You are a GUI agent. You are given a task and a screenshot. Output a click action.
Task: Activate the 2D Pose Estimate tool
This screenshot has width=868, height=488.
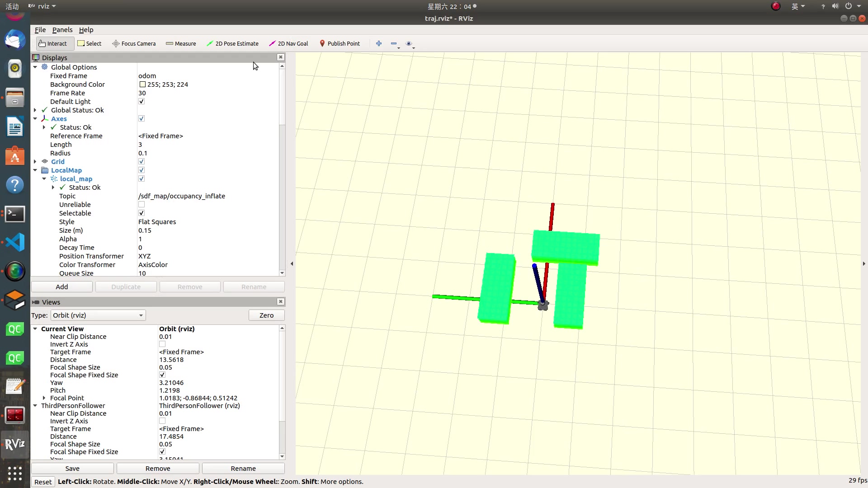tap(232, 44)
